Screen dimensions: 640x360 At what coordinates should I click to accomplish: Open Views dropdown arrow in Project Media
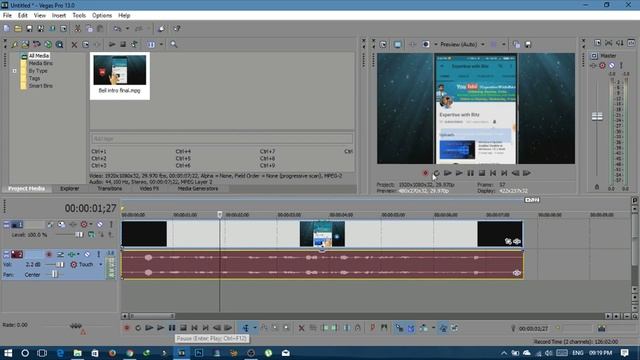[161, 44]
